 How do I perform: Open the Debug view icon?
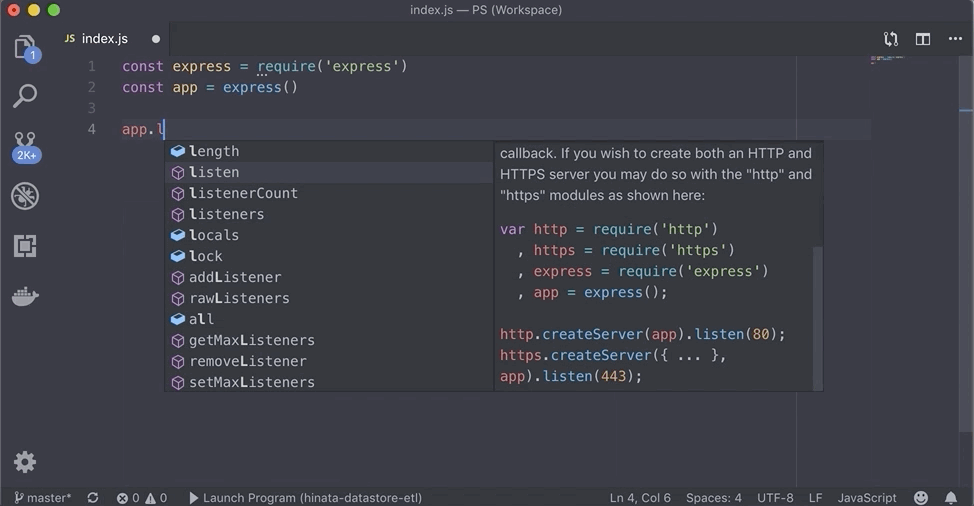pyautogui.click(x=25, y=196)
